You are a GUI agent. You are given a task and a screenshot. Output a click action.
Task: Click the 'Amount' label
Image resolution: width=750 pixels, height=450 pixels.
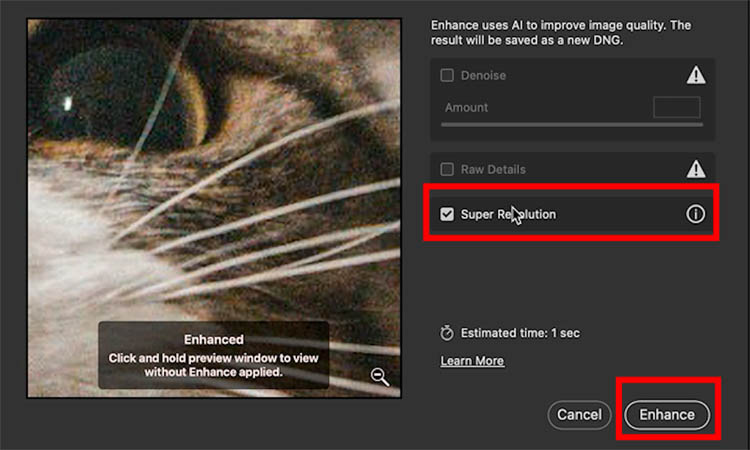466,107
